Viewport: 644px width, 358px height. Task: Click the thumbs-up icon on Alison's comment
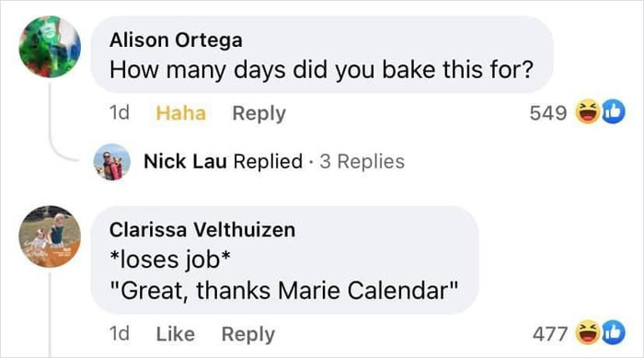tap(614, 112)
